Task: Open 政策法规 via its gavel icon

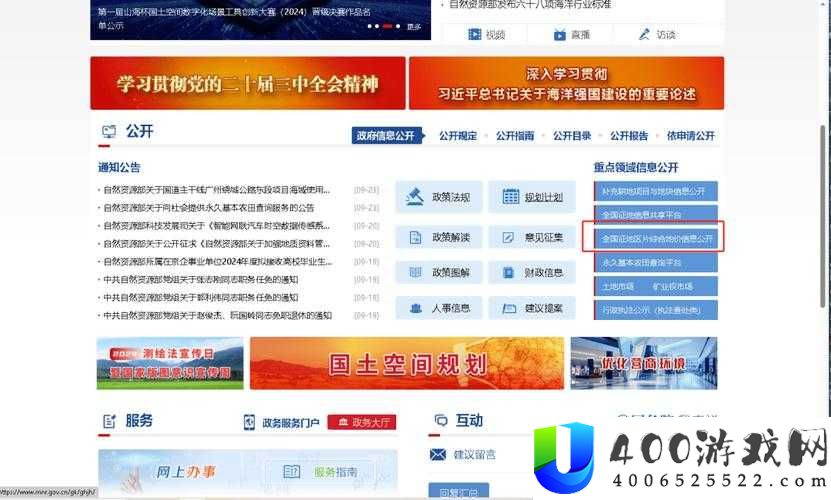Action: click(x=414, y=197)
